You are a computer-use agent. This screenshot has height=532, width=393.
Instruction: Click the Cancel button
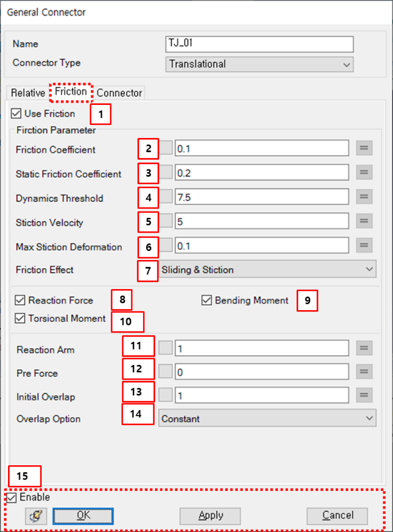[337, 516]
